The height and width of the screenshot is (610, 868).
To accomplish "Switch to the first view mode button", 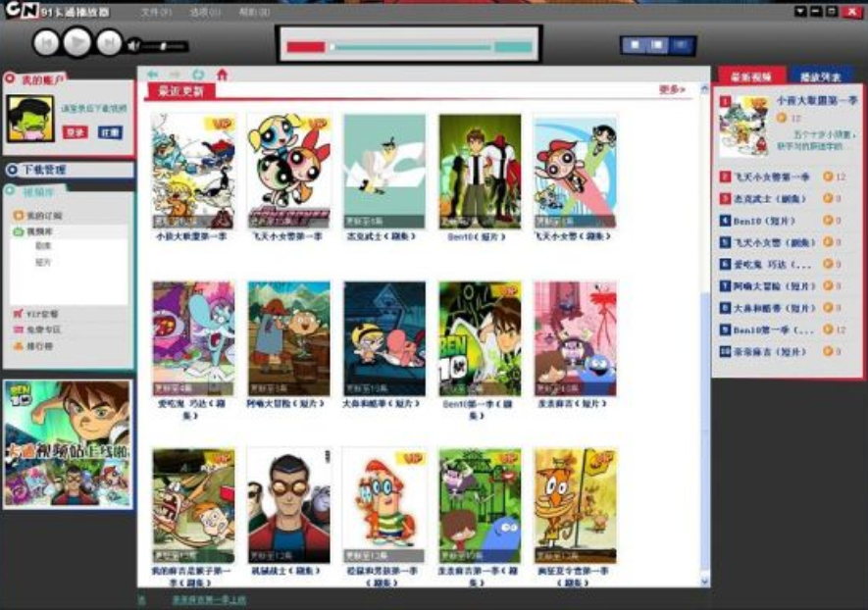I will pyautogui.click(x=635, y=45).
